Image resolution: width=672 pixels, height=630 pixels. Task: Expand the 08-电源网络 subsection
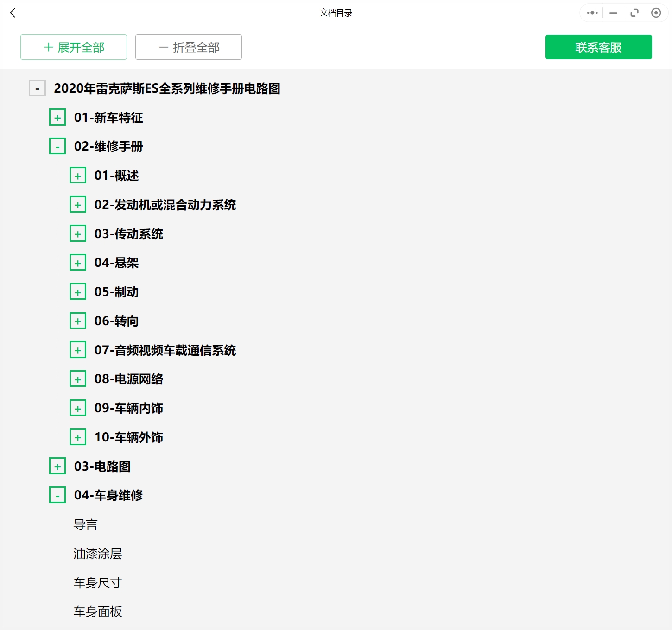click(78, 378)
